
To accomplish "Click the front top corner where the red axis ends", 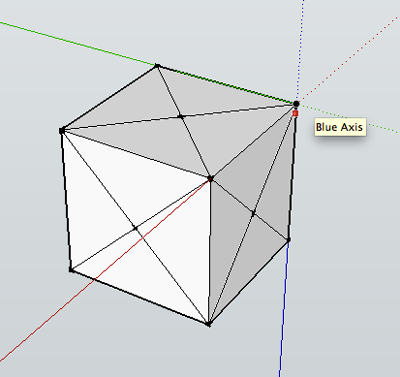I will tap(210, 179).
